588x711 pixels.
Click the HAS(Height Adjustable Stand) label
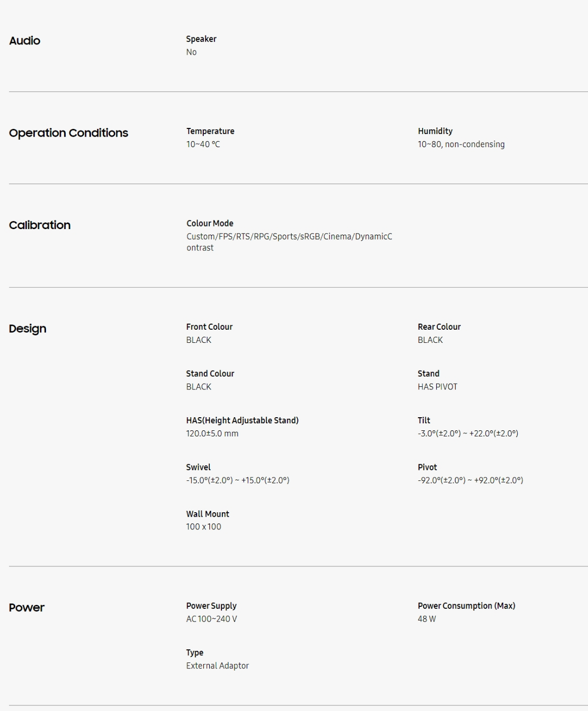click(242, 420)
